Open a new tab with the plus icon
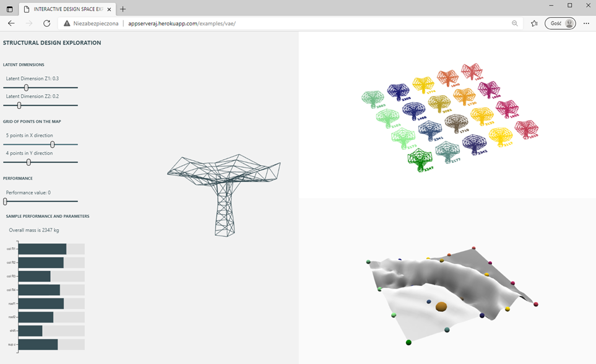596x364 pixels. click(123, 9)
